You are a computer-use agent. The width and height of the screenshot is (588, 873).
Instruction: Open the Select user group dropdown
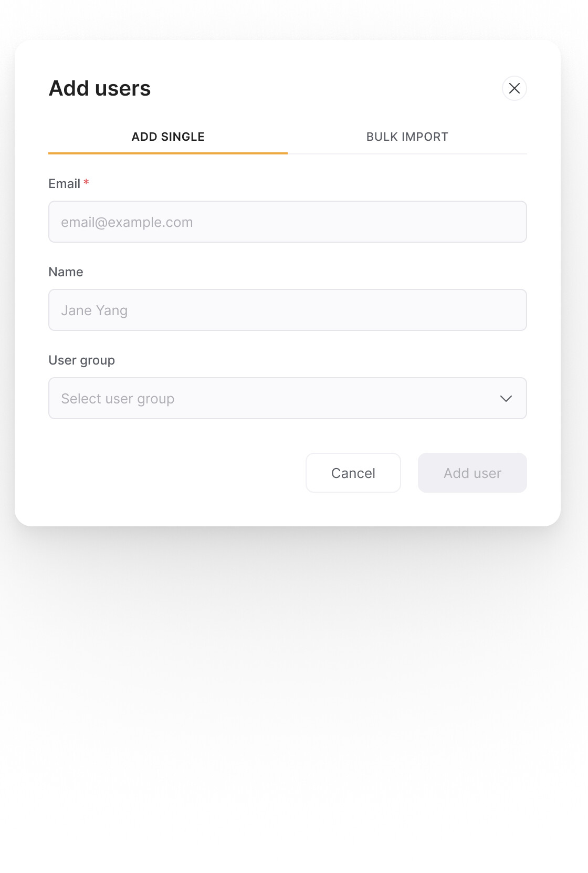click(288, 398)
